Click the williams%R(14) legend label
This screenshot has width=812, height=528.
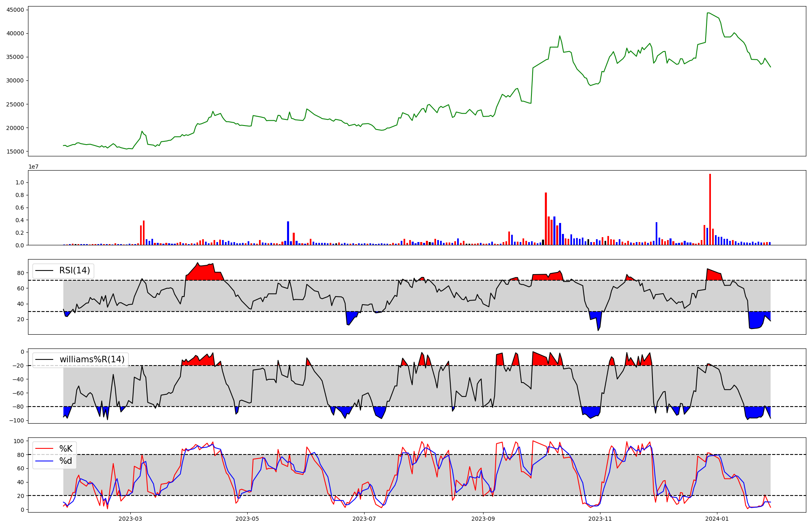pos(92,359)
